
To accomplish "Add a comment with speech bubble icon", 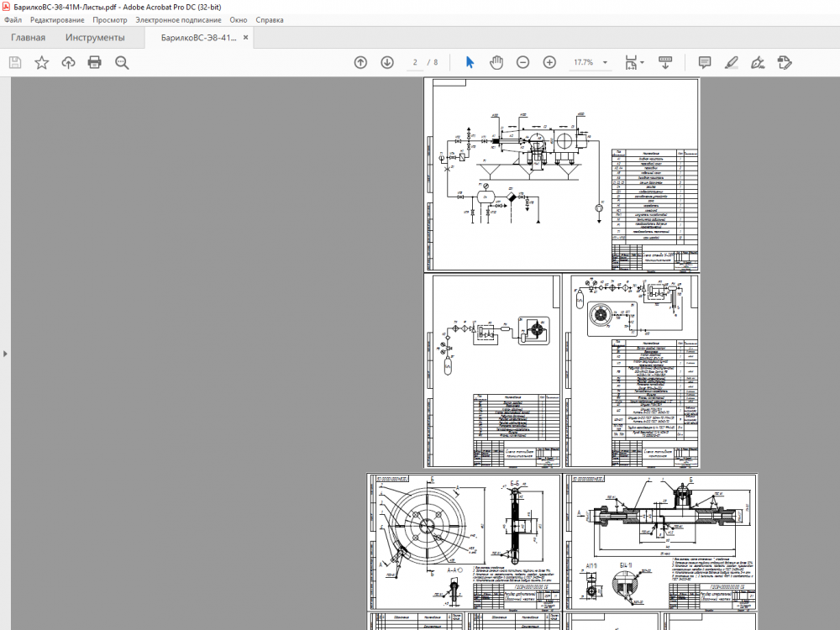I will click(x=705, y=62).
